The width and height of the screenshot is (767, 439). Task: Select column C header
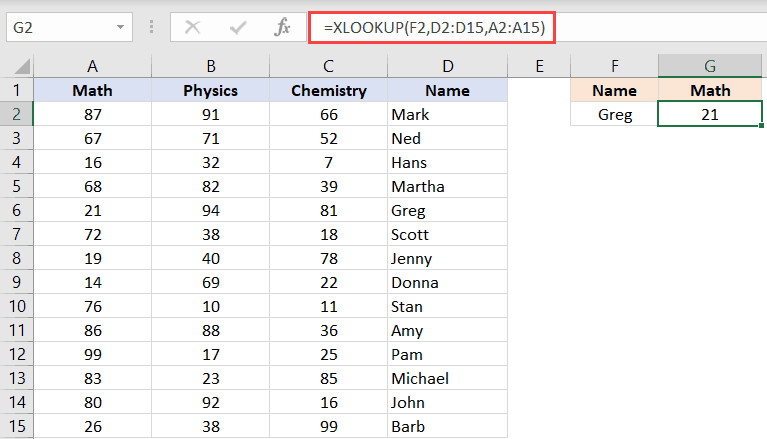[328, 66]
